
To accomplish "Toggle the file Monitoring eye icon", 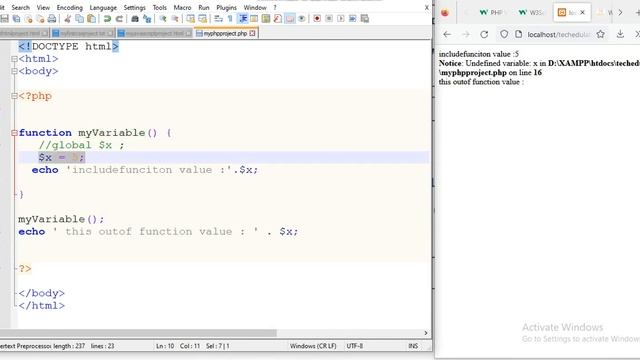I will point(302,19).
